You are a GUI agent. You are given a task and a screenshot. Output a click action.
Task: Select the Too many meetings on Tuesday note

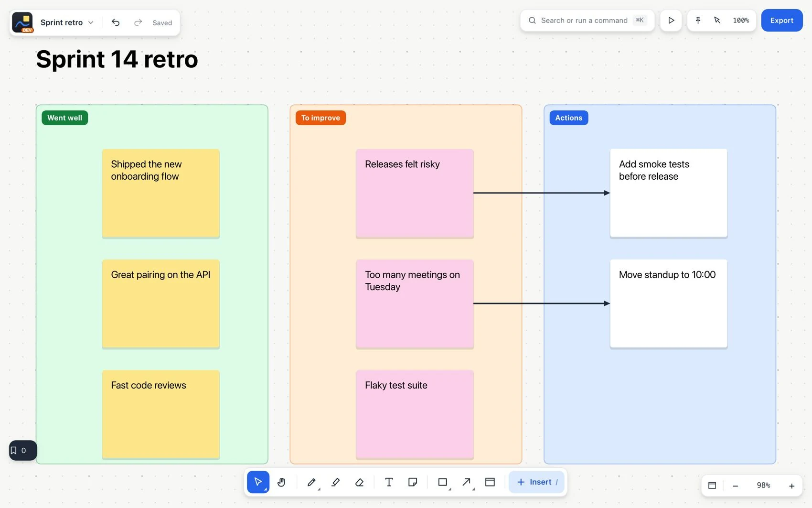point(415,304)
